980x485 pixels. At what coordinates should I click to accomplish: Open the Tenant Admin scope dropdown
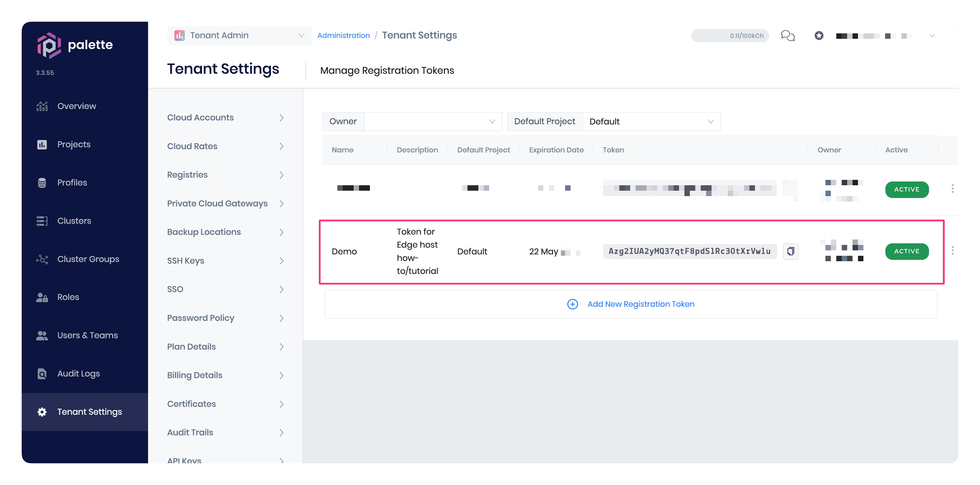(239, 36)
